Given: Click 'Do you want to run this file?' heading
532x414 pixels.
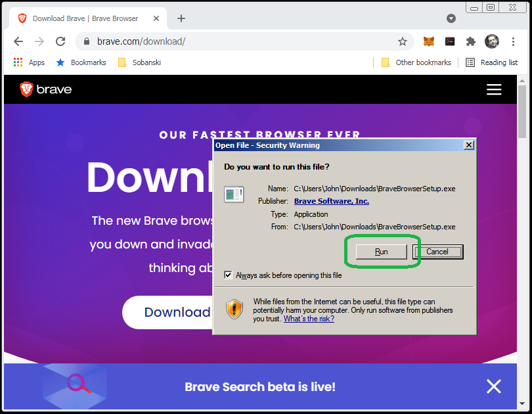Looking at the screenshot, I should pos(277,167).
